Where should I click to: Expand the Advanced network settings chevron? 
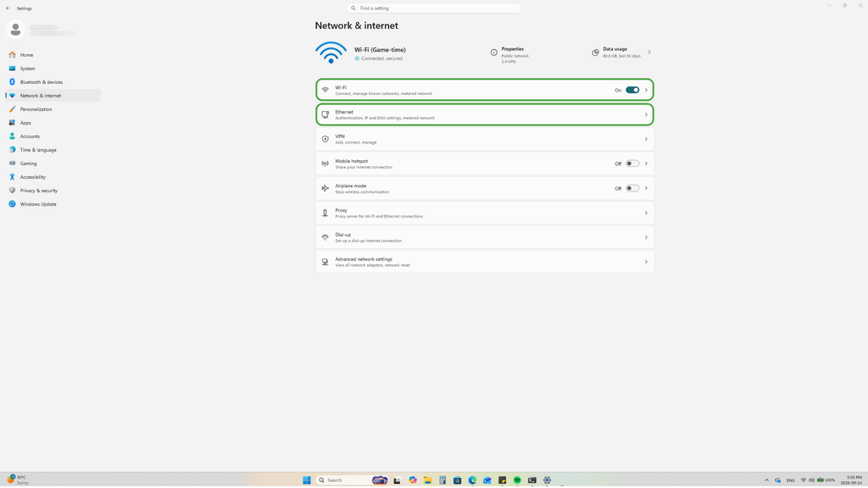(x=646, y=262)
